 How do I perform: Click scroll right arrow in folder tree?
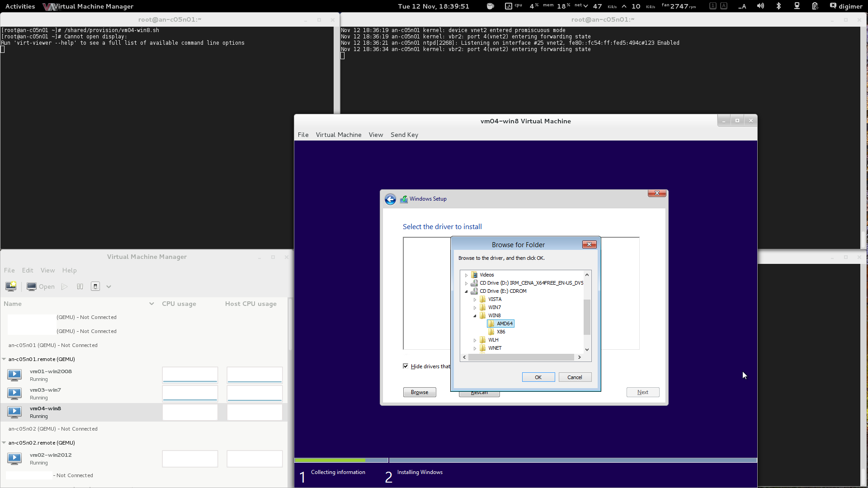(x=579, y=357)
